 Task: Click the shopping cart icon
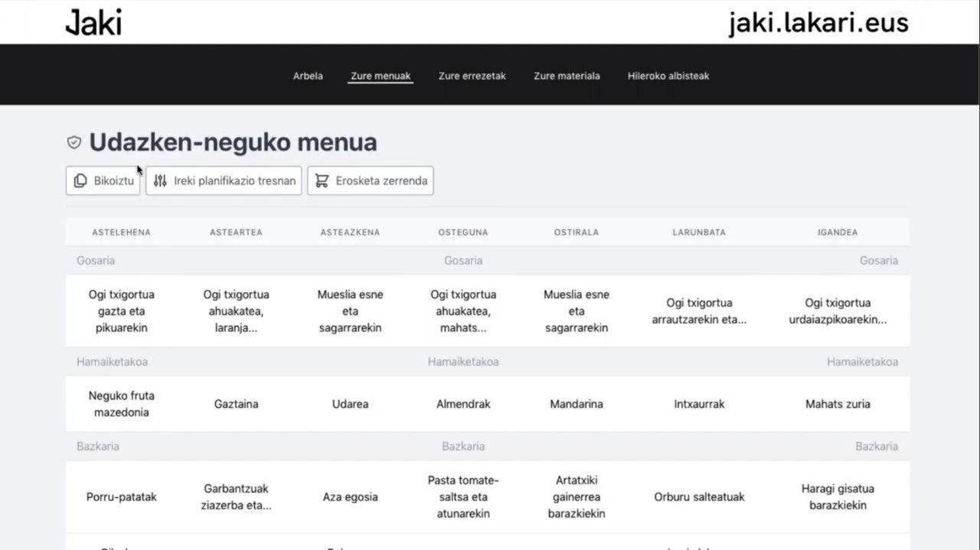pos(322,181)
